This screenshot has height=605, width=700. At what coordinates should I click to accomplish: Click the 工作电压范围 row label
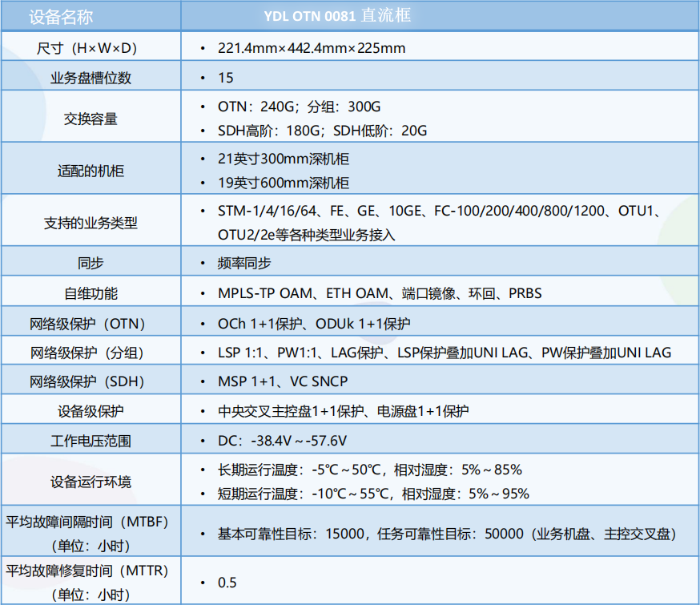click(91, 440)
